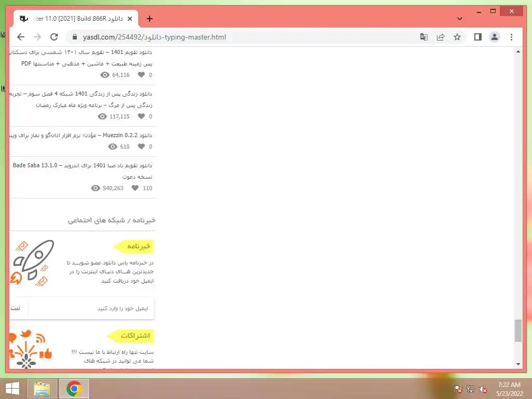532x399 pixels.
Task: Like the Muezzin post heart icon
Action: 141,147
